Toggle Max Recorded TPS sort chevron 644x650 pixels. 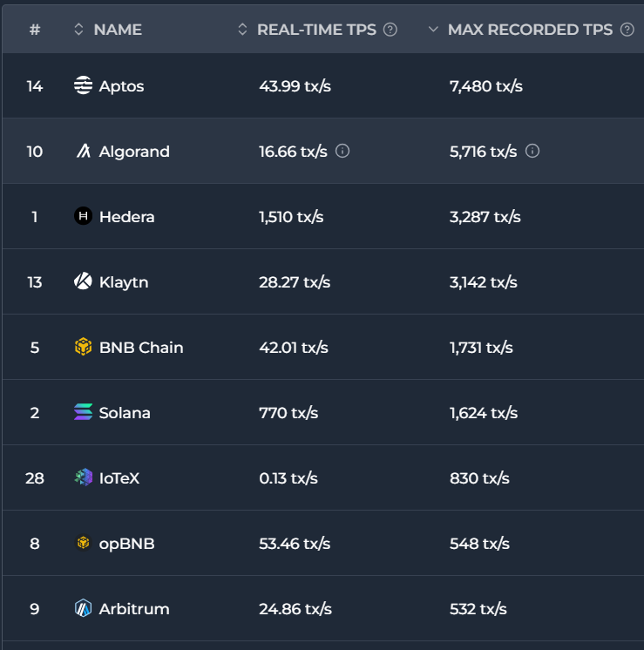click(x=433, y=30)
